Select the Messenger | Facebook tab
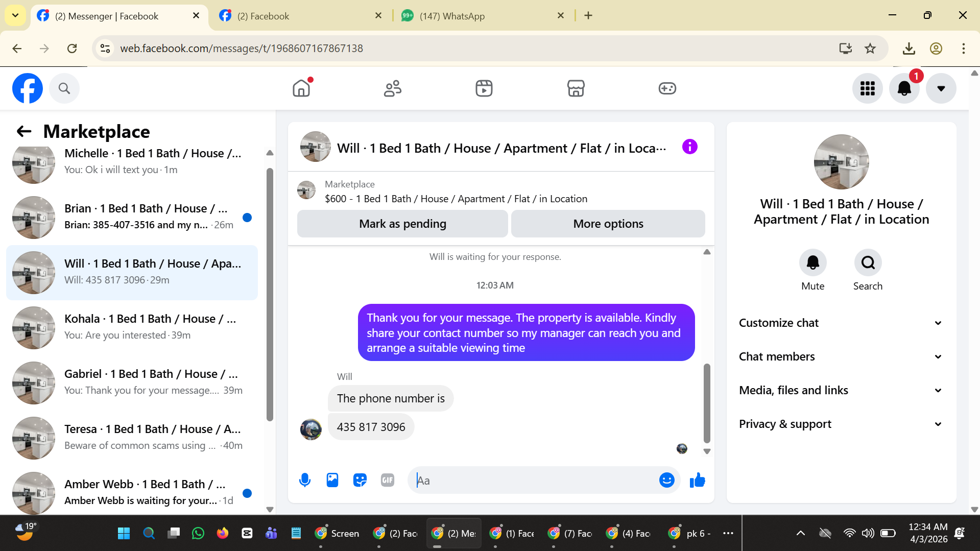 (119, 16)
